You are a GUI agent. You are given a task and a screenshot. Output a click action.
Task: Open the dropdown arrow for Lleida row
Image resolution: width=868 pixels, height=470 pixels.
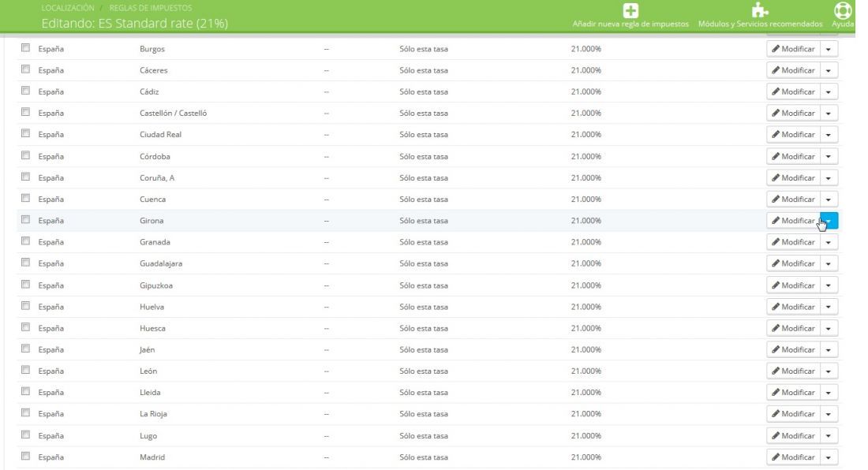829,393
